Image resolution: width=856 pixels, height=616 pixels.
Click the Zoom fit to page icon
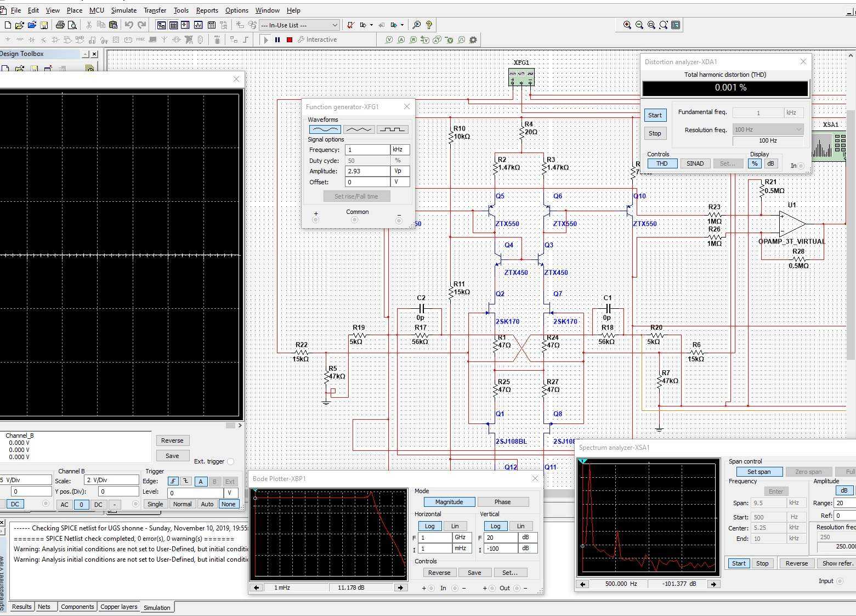click(664, 25)
